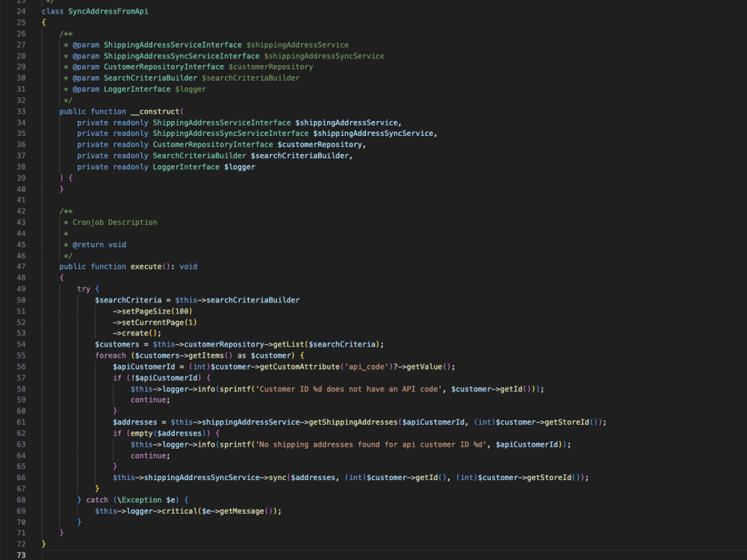The height and width of the screenshot is (560, 747).
Task: Click line number 33 in the gutter
Action: [x=21, y=111]
